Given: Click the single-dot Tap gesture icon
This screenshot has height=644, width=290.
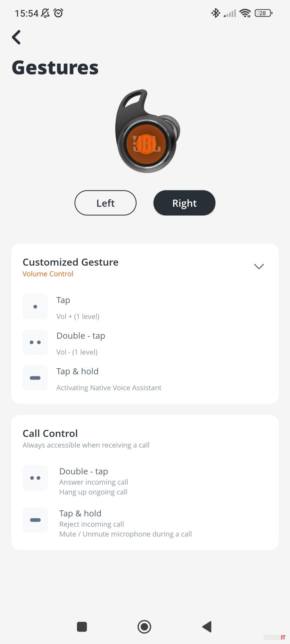Looking at the screenshot, I should coord(35,307).
